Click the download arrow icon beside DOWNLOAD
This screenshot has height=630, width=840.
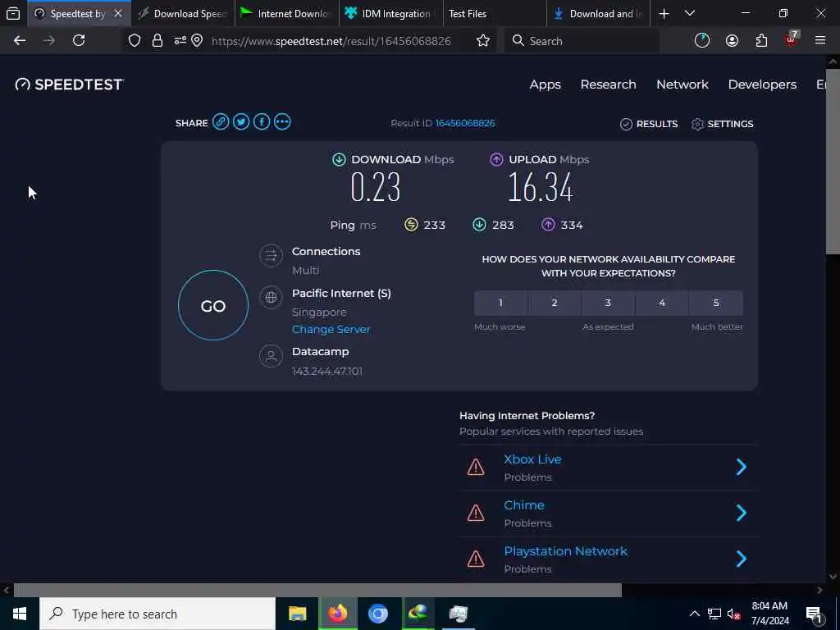(x=339, y=160)
